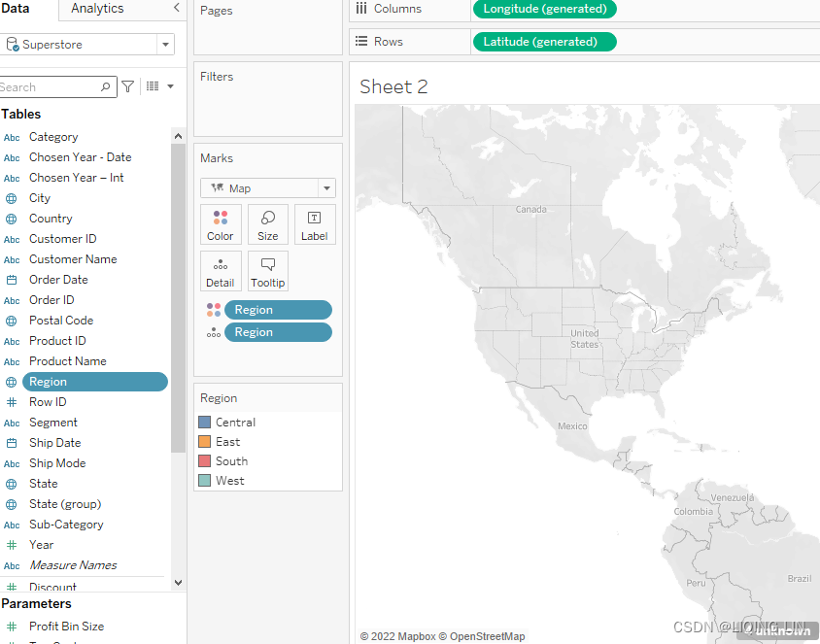Open the view options dropdown arrow
820x644 pixels.
[x=171, y=86]
